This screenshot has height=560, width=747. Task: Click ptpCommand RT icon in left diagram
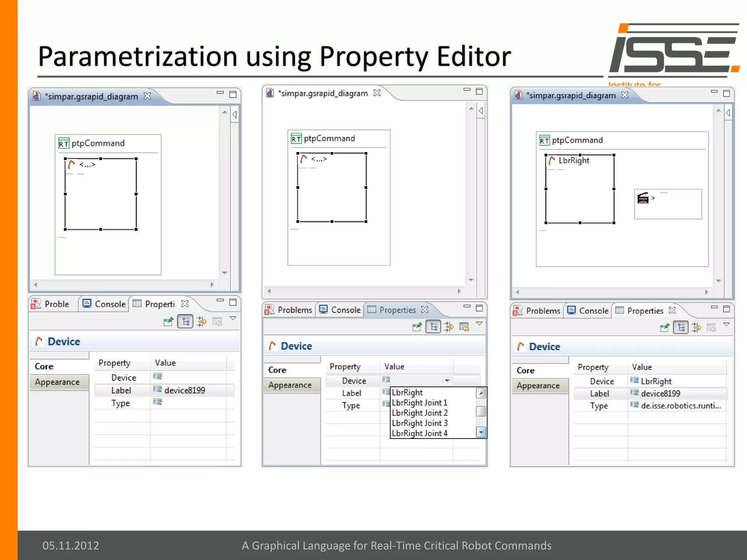(63, 143)
